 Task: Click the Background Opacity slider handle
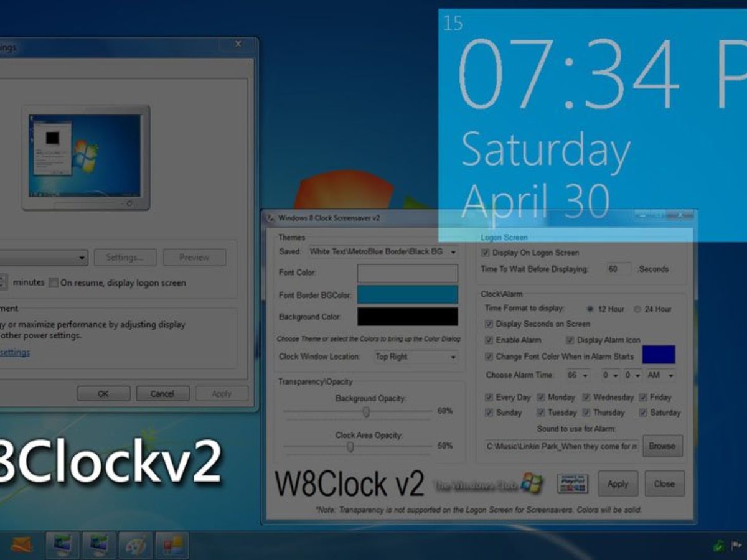[x=366, y=412]
